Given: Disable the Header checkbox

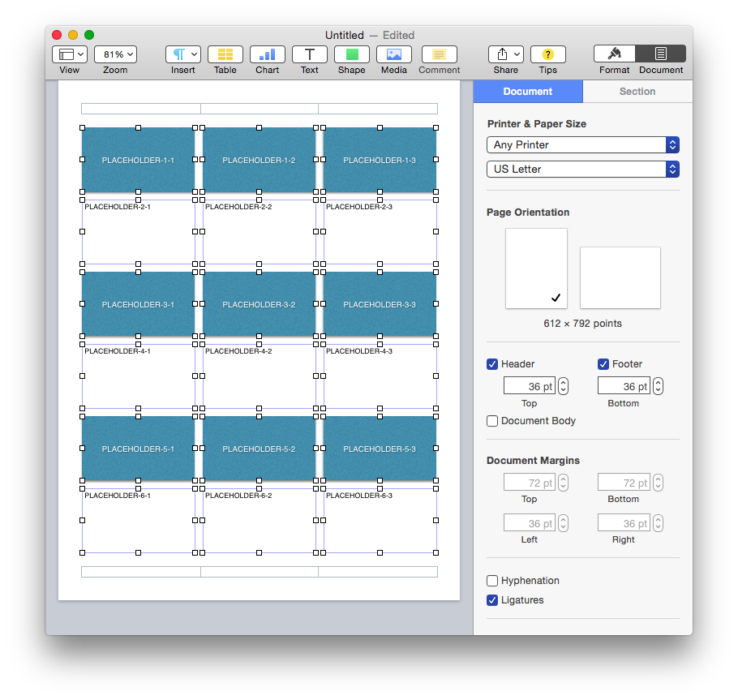Looking at the screenshot, I should [x=491, y=363].
